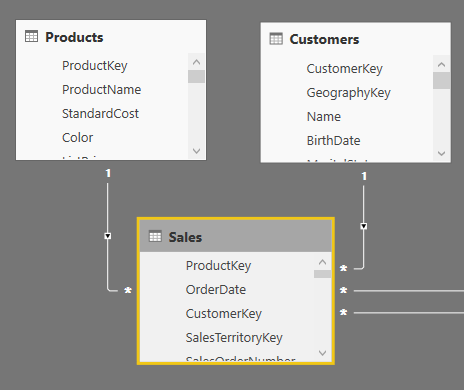Viewport: 464px width, 390px height.
Task: Click the Sales table icon
Action: tap(155, 236)
